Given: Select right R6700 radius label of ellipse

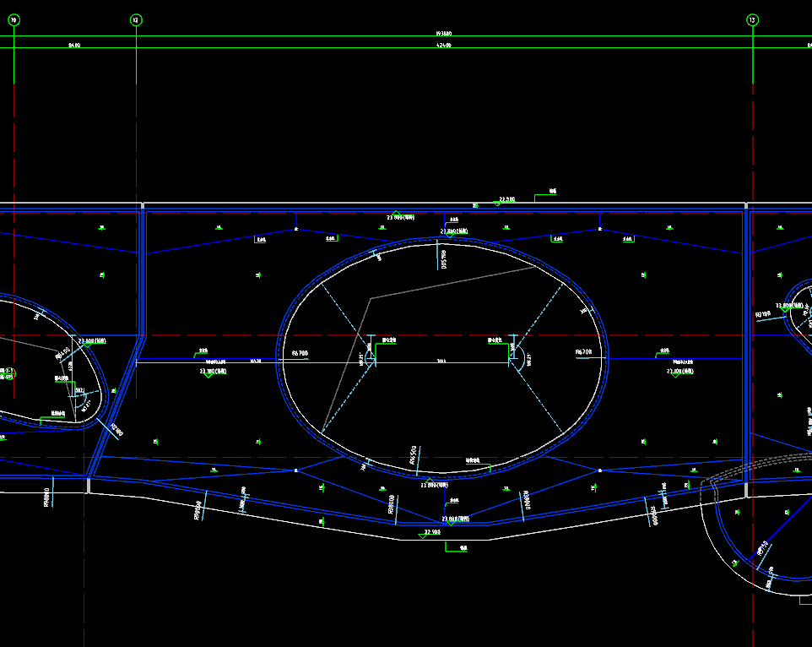Looking at the screenshot, I should click(583, 351).
